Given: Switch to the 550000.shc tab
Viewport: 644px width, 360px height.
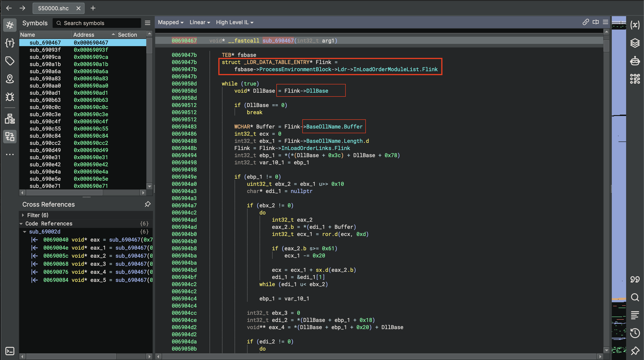Looking at the screenshot, I should [x=53, y=8].
